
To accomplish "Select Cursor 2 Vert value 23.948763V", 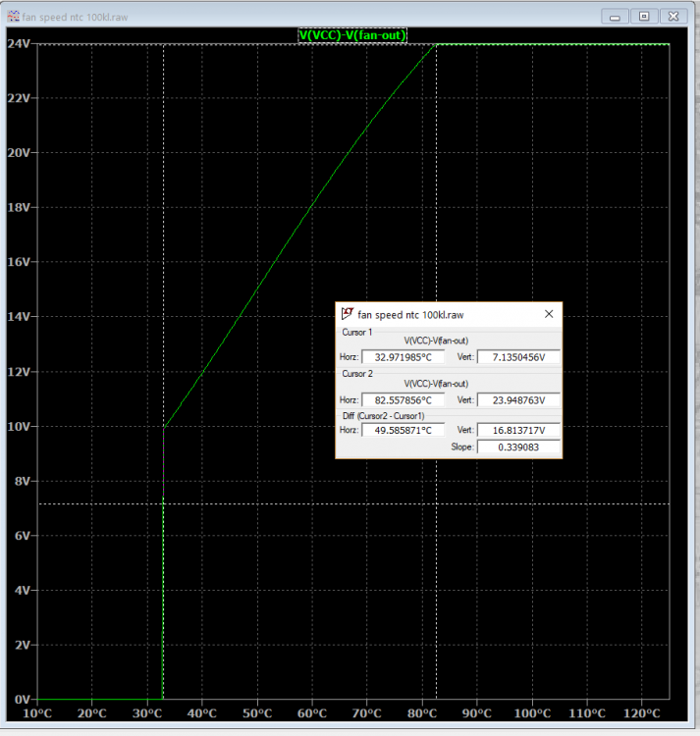I will (518, 400).
